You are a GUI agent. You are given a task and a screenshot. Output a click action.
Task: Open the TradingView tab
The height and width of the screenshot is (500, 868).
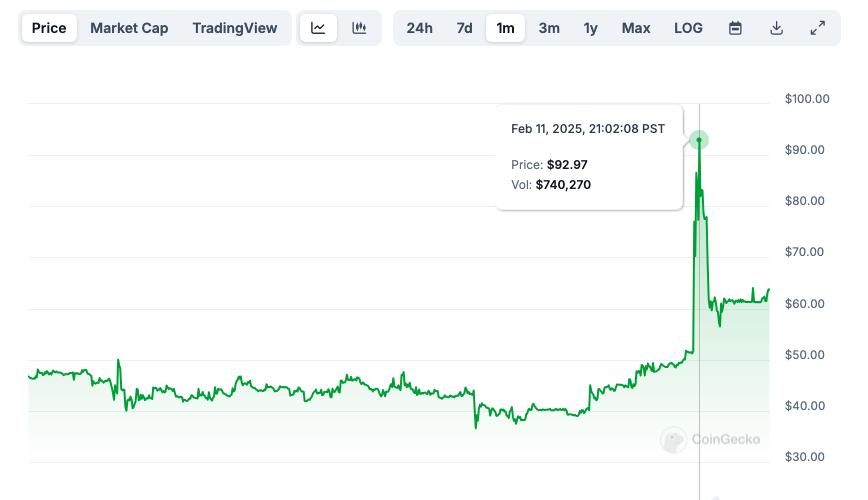[235, 28]
